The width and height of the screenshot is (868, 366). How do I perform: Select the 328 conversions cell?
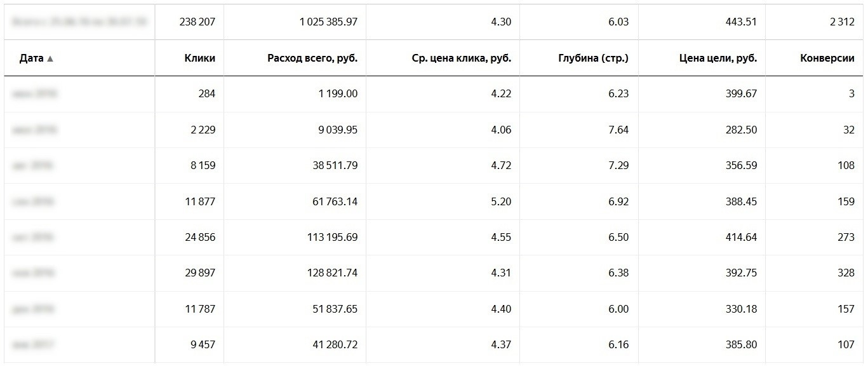[846, 273]
